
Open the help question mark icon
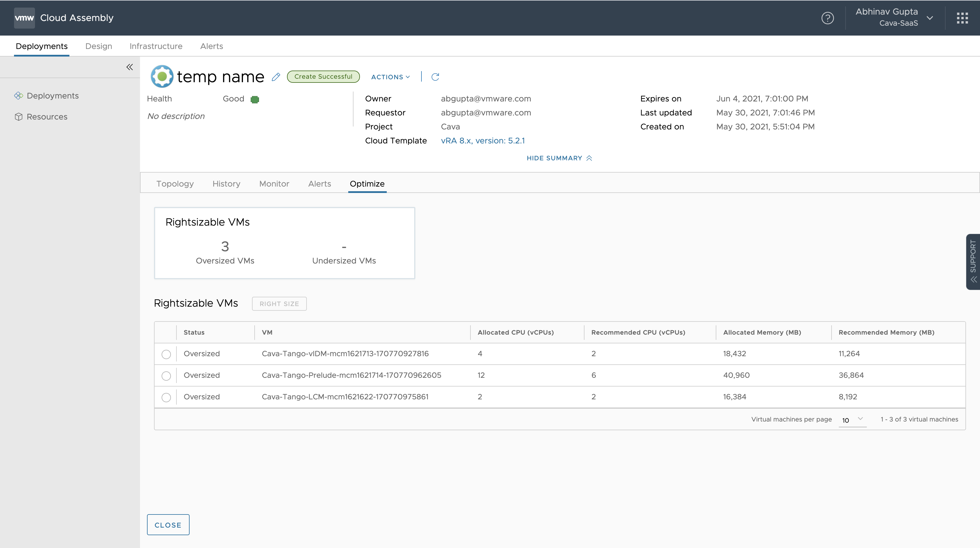point(827,18)
